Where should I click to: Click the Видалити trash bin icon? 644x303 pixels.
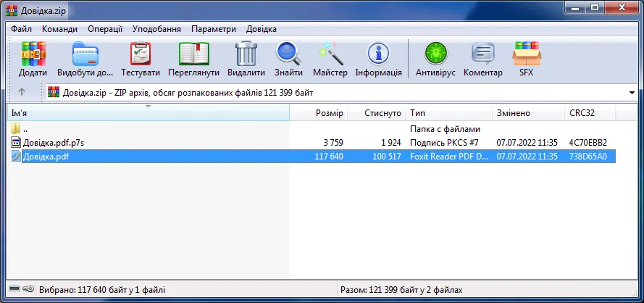pos(246,54)
